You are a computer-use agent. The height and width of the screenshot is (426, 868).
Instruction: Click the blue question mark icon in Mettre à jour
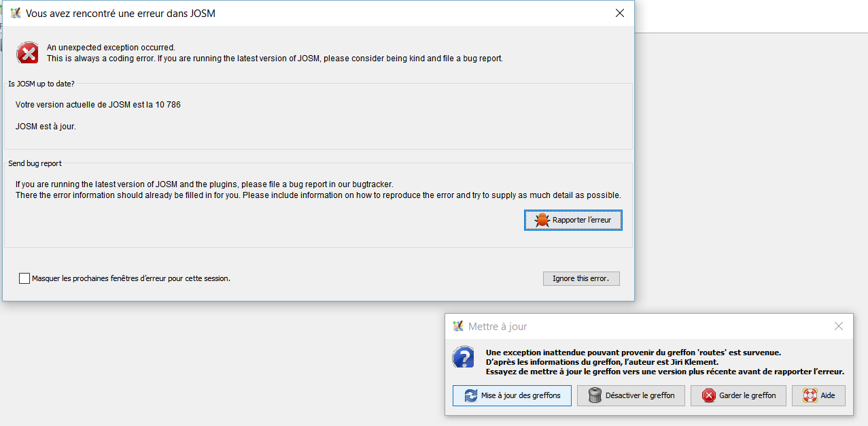click(464, 357)
